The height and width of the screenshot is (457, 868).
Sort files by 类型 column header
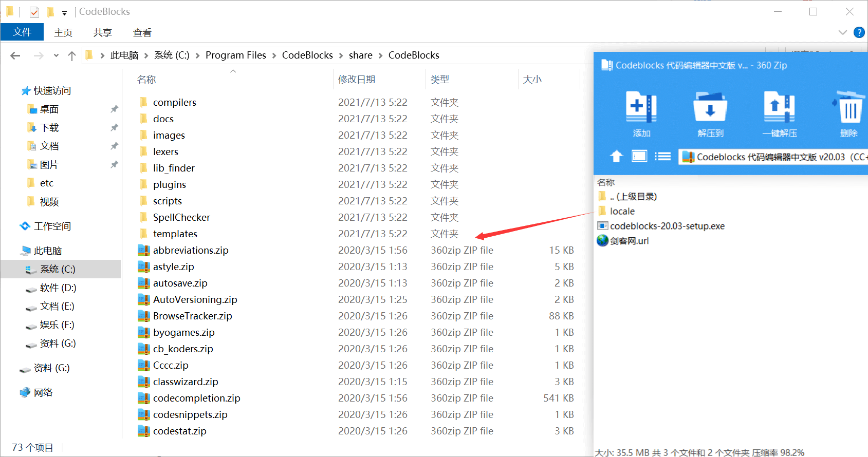[x=440, y=80]
